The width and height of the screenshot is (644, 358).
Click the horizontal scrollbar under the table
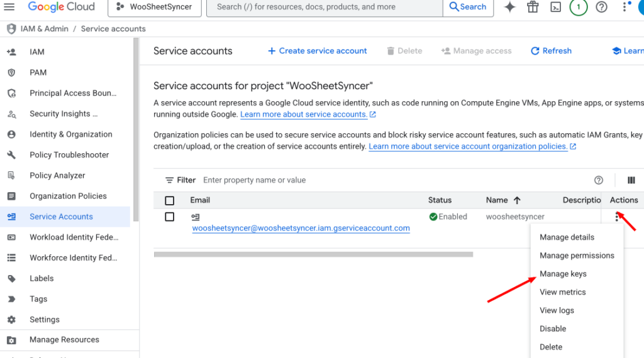pos(313,254)
